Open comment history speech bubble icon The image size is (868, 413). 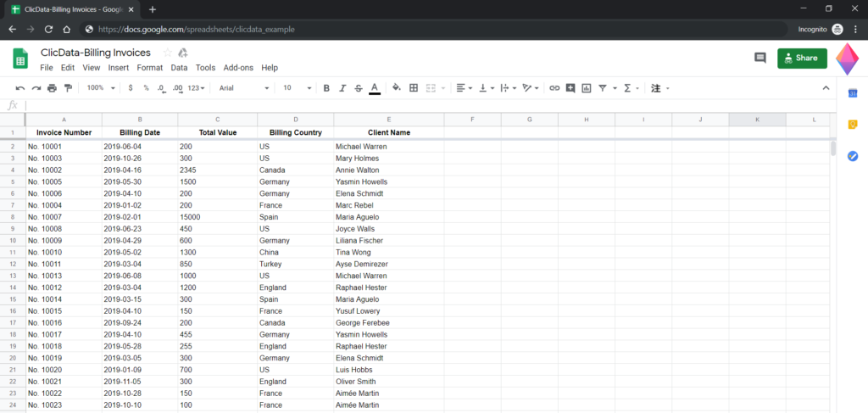pos(759,58)
